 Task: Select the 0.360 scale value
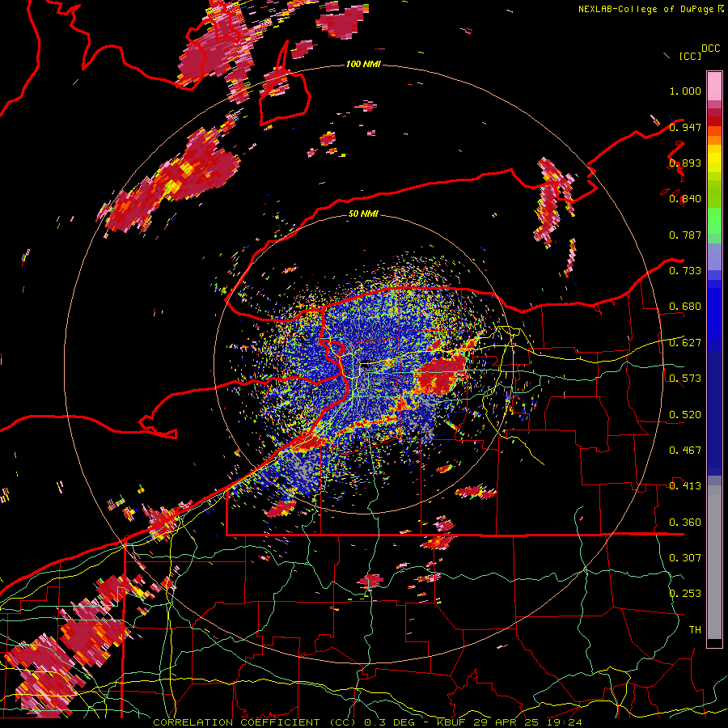(685, 523)
